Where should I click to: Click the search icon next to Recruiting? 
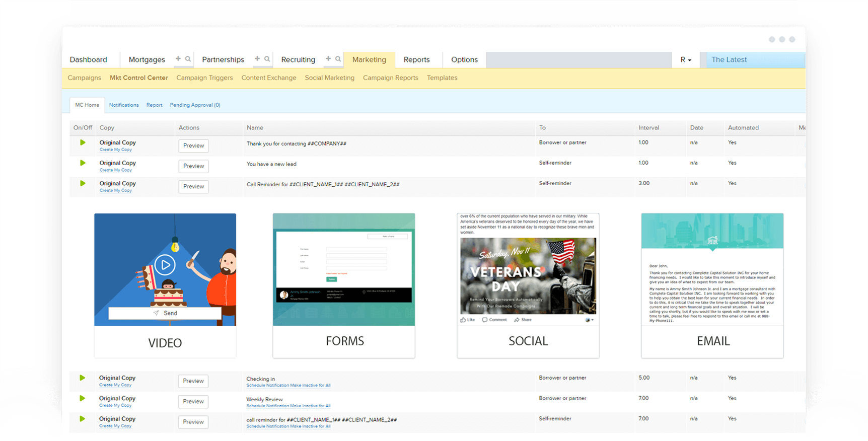pos(338,59)
